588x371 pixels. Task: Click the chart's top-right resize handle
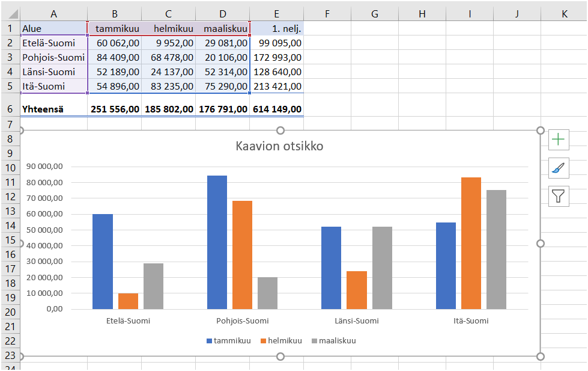541,130
